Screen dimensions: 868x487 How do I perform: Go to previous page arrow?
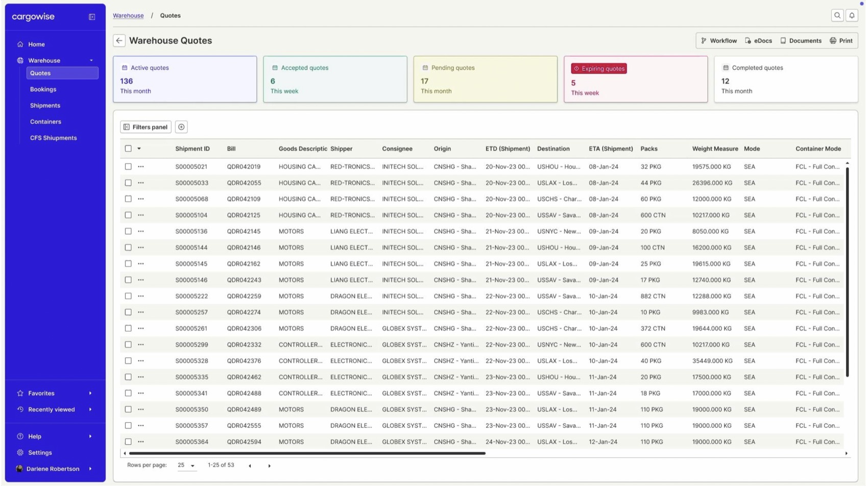click(x=250, y=466)
